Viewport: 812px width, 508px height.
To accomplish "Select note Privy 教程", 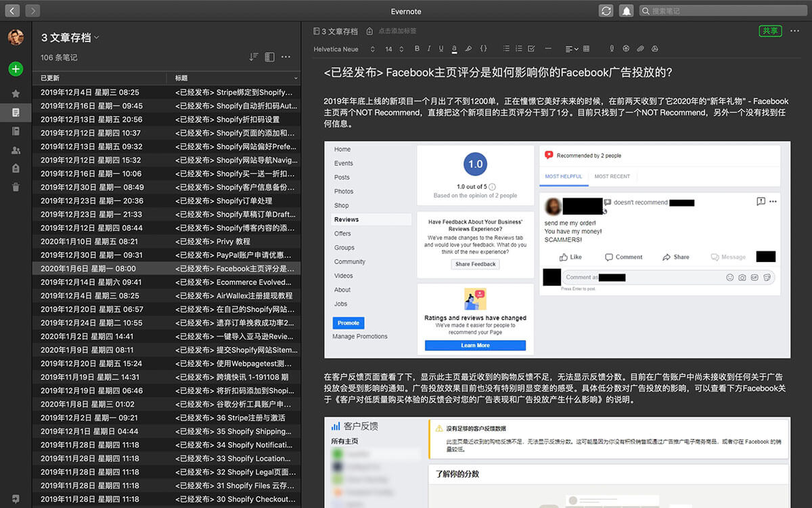I will (x=166, y=241).
